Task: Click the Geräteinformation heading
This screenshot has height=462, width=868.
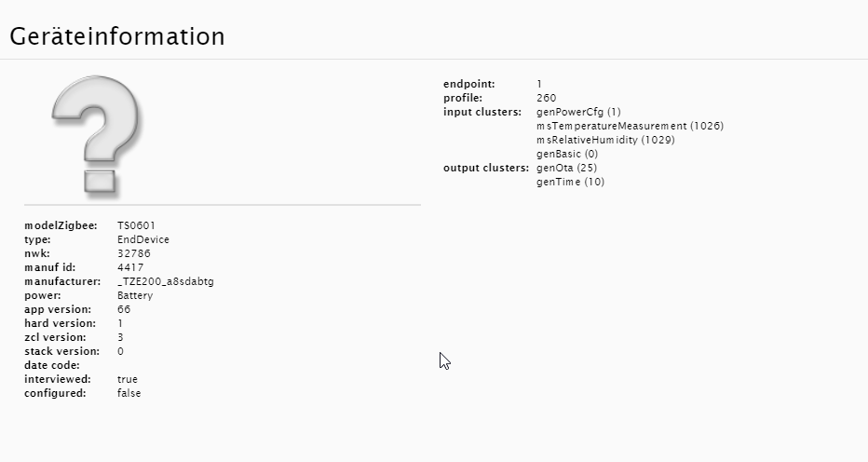Action: tap(117, 36)
